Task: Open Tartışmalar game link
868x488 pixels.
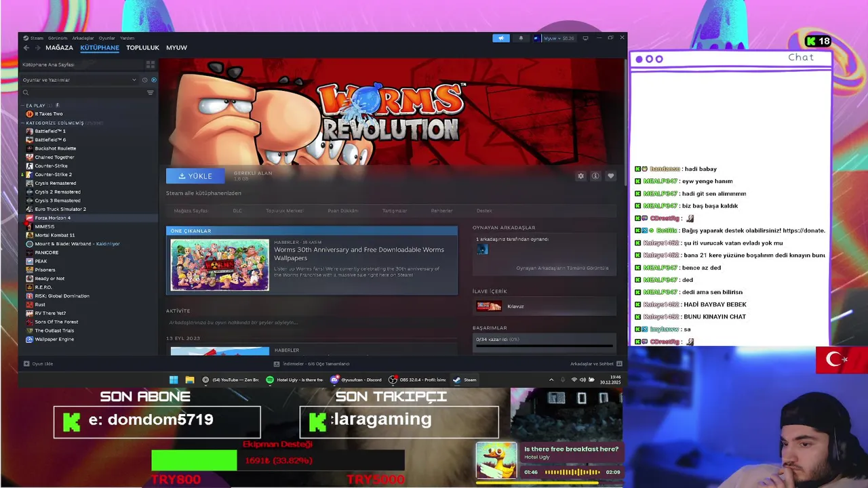Action: (x=395, y=211)
